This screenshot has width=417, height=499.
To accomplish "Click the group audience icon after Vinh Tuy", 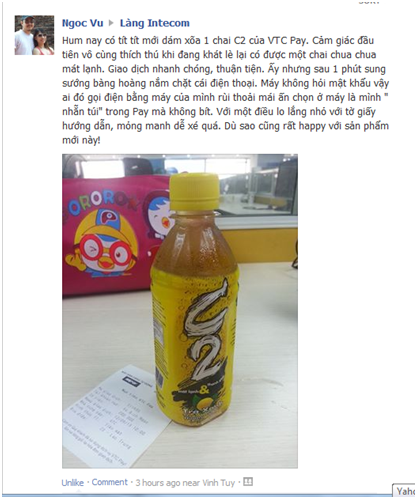I will [248, 481].
